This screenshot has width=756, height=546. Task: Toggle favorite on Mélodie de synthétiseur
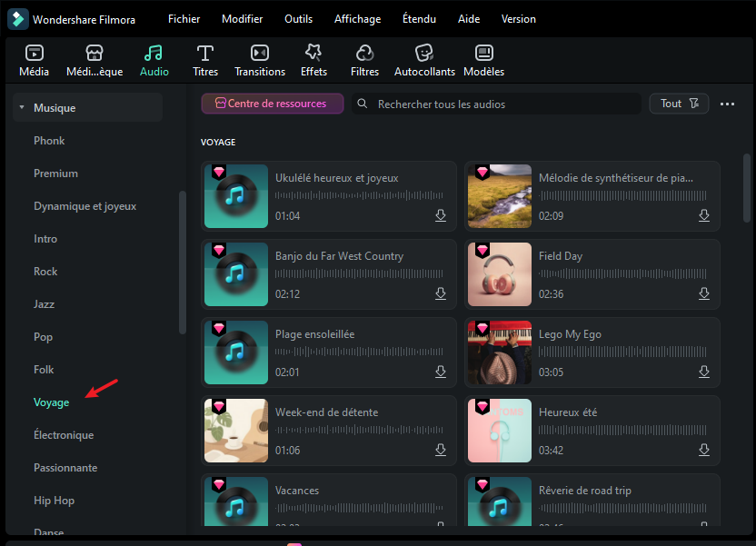click(x=482, y=172)
